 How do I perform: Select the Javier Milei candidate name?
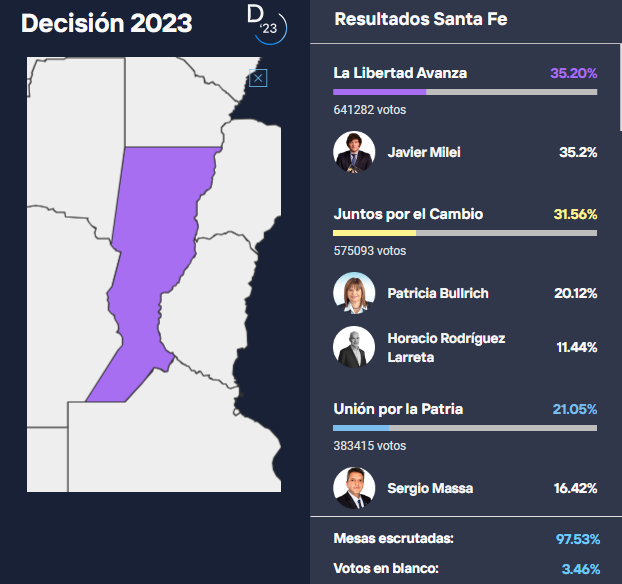(425, 153)
